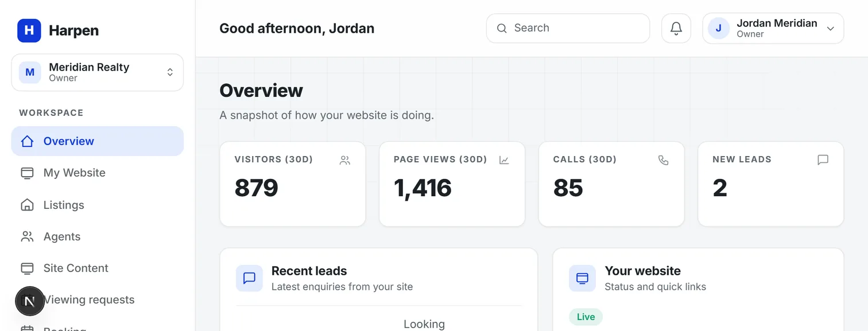This screenshot has height=331, width=868.
Task: Click the Page Views chart icon
Action: [504, 160]
